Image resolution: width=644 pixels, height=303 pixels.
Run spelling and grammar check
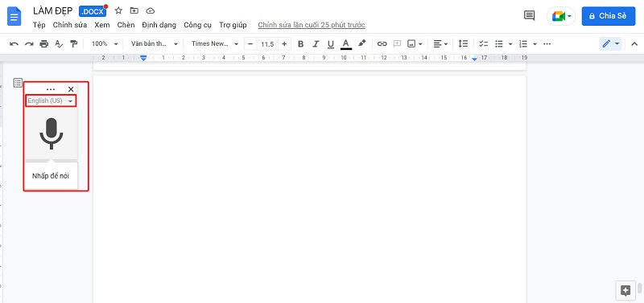[x=59, y=44]
